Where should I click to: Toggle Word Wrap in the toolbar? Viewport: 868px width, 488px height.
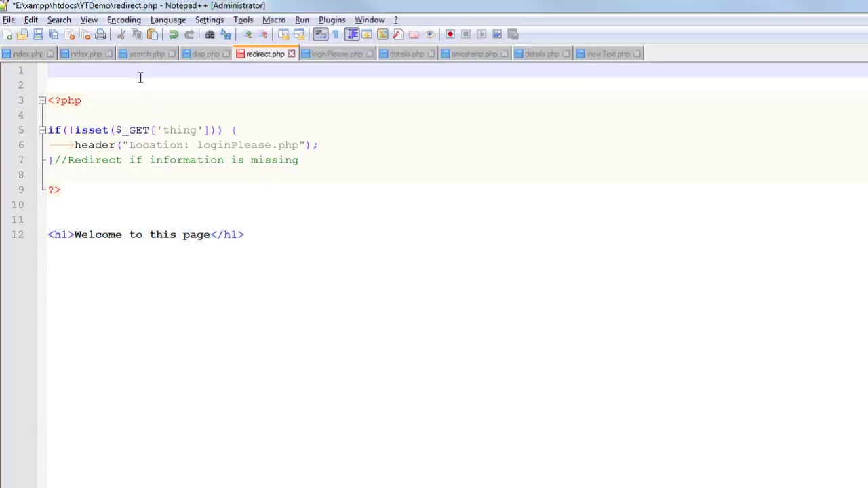pos(320,35)
